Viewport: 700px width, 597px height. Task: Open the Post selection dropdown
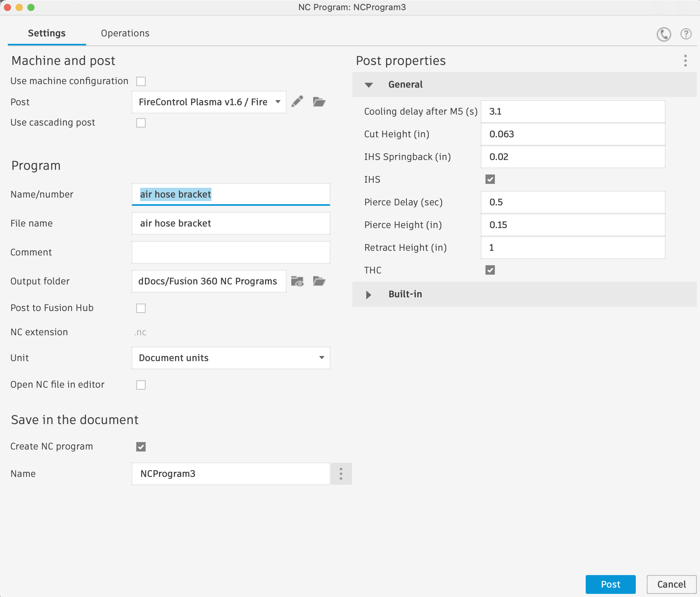[209, 102]
